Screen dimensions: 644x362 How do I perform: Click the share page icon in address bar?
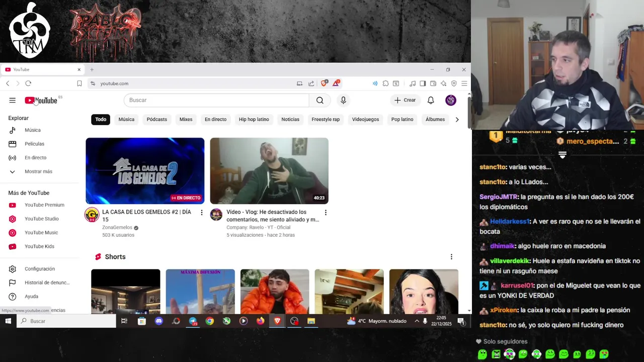tap(311, 83)
